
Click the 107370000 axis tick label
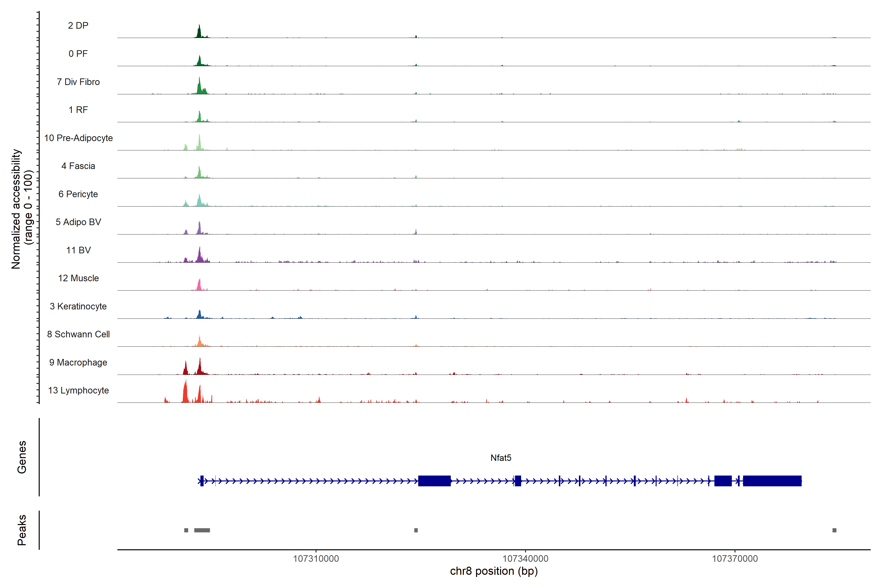click(x=735, y=559)
